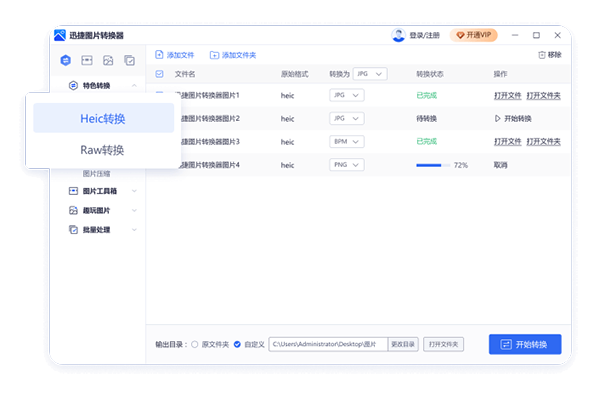Click the 移除 trash remove icon
Image resolution: width=600 pixels, height=399 pixels.
[542, 55]
